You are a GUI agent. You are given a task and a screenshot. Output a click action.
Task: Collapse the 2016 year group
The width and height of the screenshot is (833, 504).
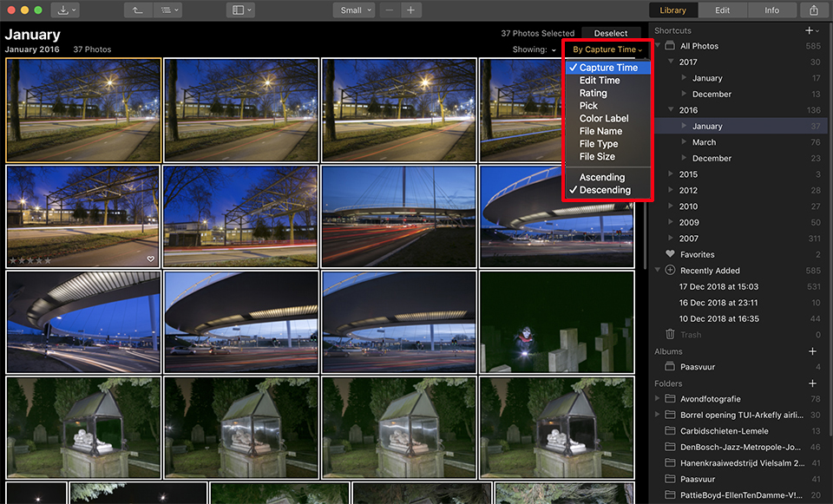coord(671,110)
